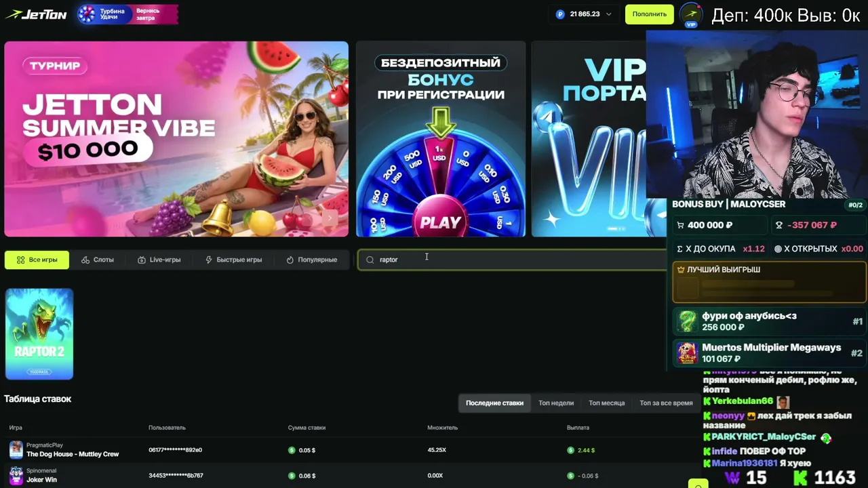Image resolution: width=868 pixels, height=488 pixels.
Task: Open the Турбина Удачи wheel icon
Action: pos(87,14)
